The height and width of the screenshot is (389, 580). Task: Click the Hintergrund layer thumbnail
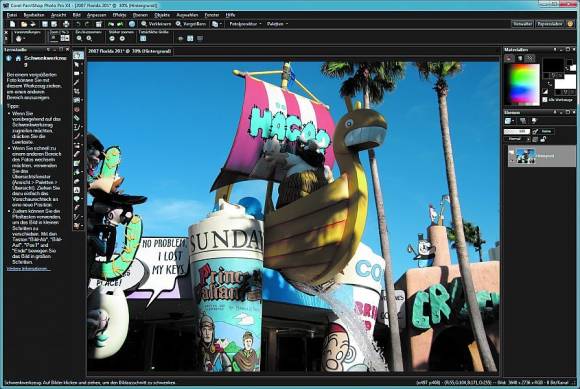(525, 156)
